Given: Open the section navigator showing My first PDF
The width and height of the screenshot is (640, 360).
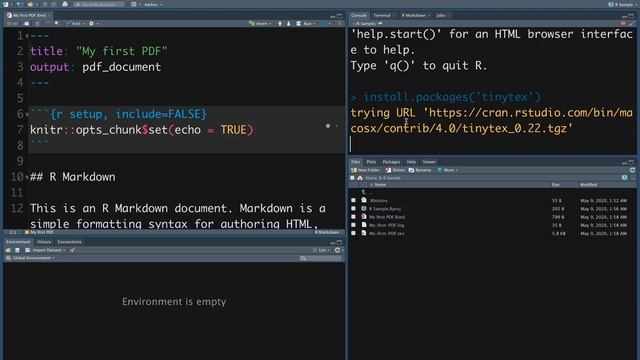Looking at the screenshot, I should point(40,232).
